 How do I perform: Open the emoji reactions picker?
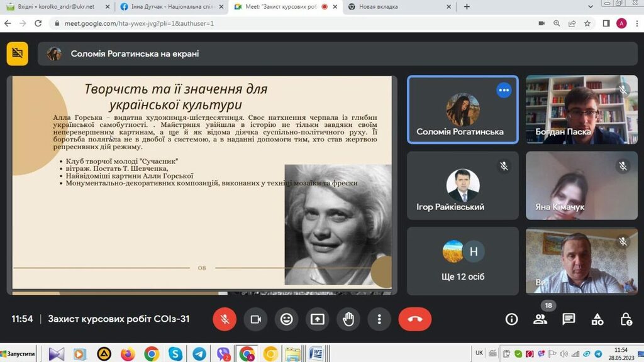click(x=286, y=319)
